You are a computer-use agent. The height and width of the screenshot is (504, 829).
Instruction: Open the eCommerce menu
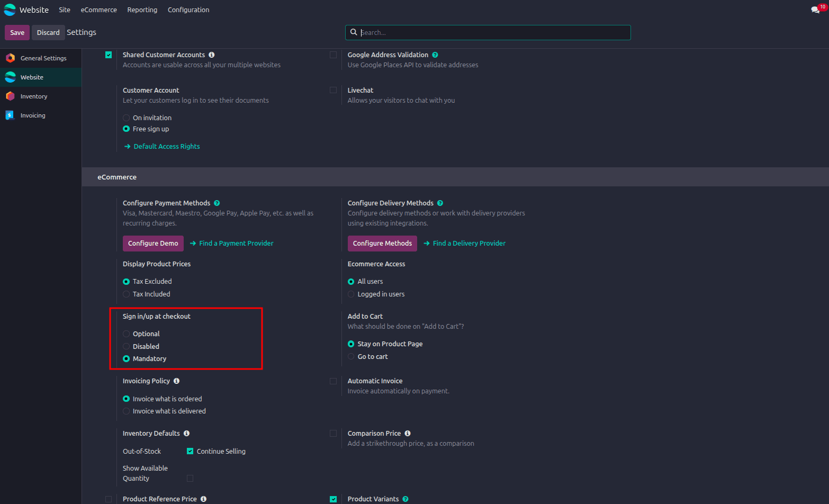click(x=99, y=10)
